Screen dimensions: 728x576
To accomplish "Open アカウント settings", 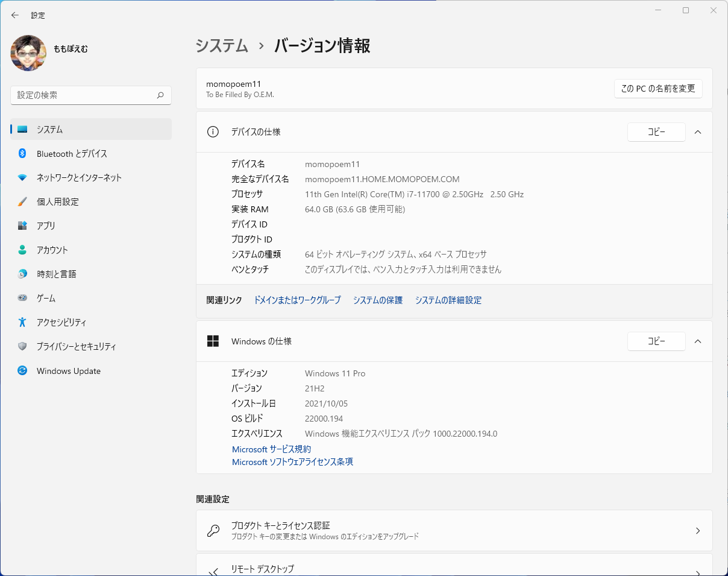I will click(91, 250).
